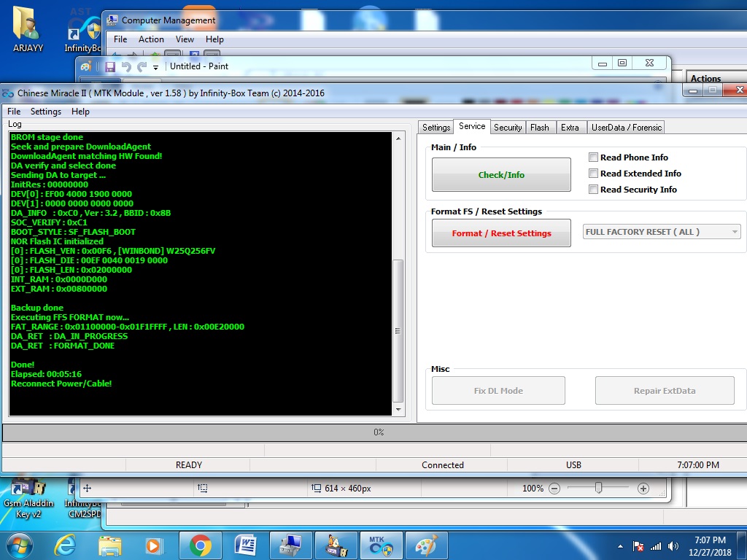Open Action menu in Computer Management

151,39
